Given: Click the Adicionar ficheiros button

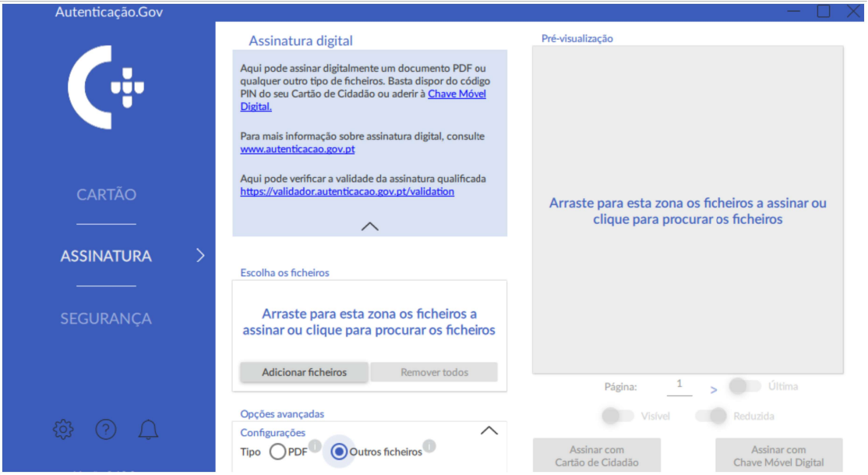Looking at the screenshot, I should click(304, 372).
